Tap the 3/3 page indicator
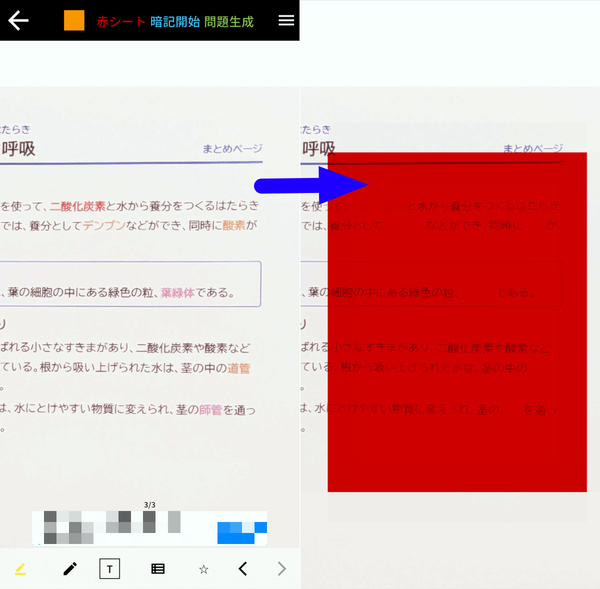 click(150, 505)
